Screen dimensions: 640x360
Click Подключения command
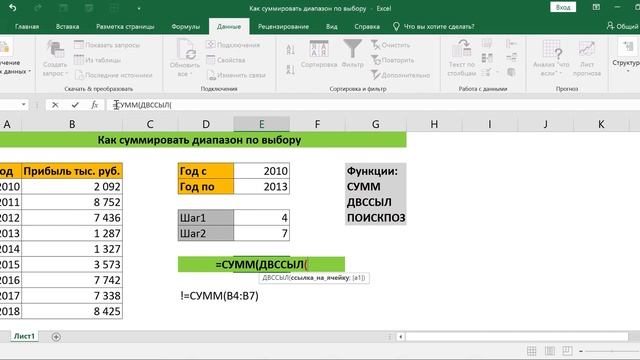point(233,45)
